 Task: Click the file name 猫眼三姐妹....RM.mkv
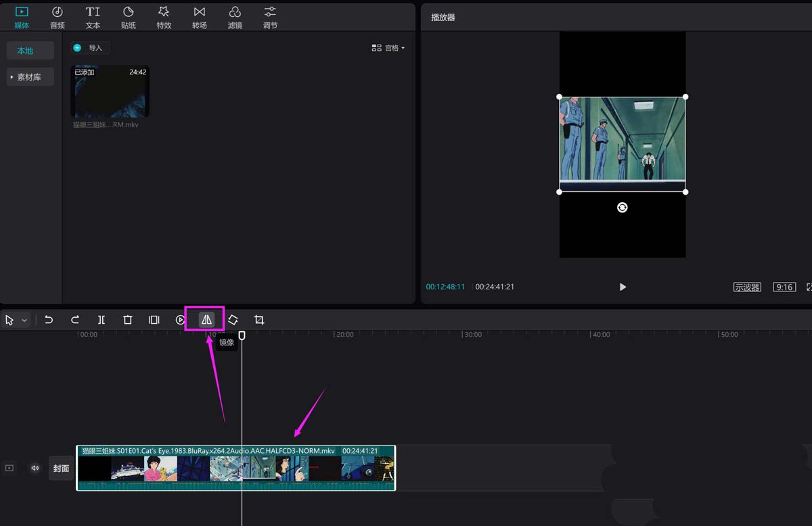pyautogui.click(x=106, y=124)
